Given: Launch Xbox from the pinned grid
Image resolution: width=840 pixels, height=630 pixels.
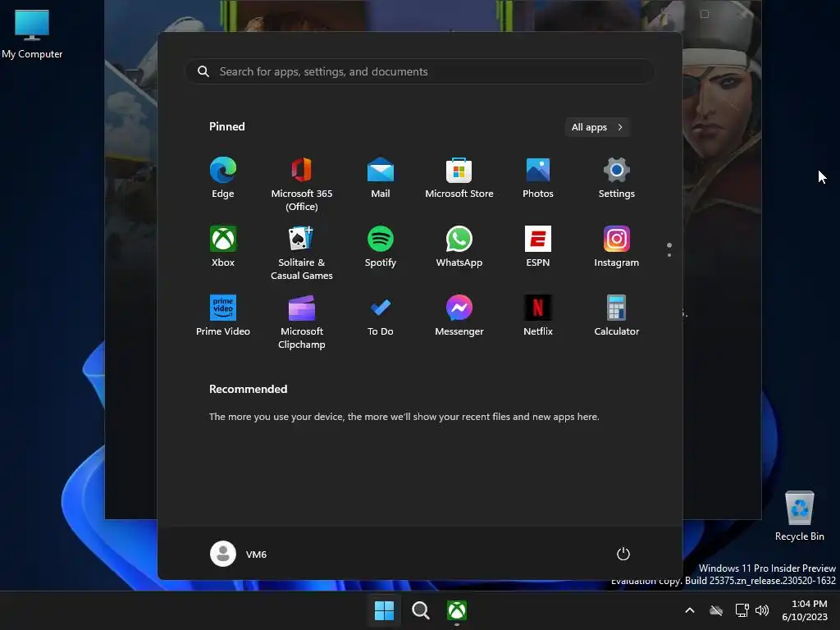Looking at the screenshot, I should pyautogui.click(x=223, y=247).
